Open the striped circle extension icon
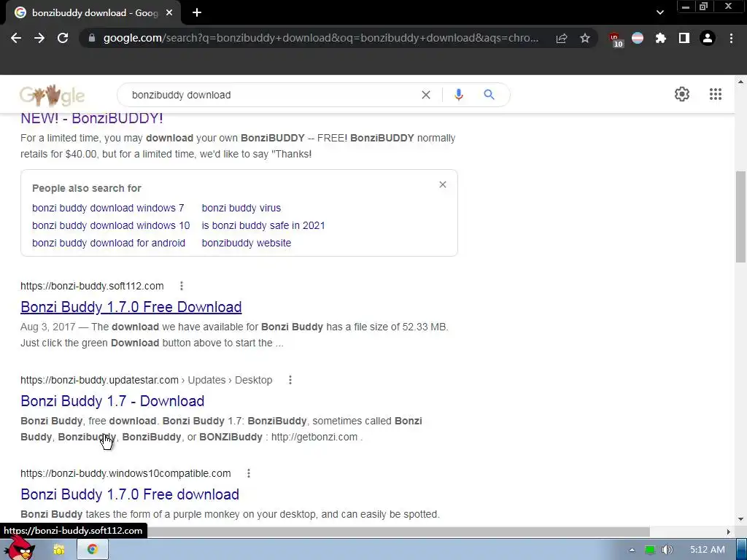 point(638,38)
